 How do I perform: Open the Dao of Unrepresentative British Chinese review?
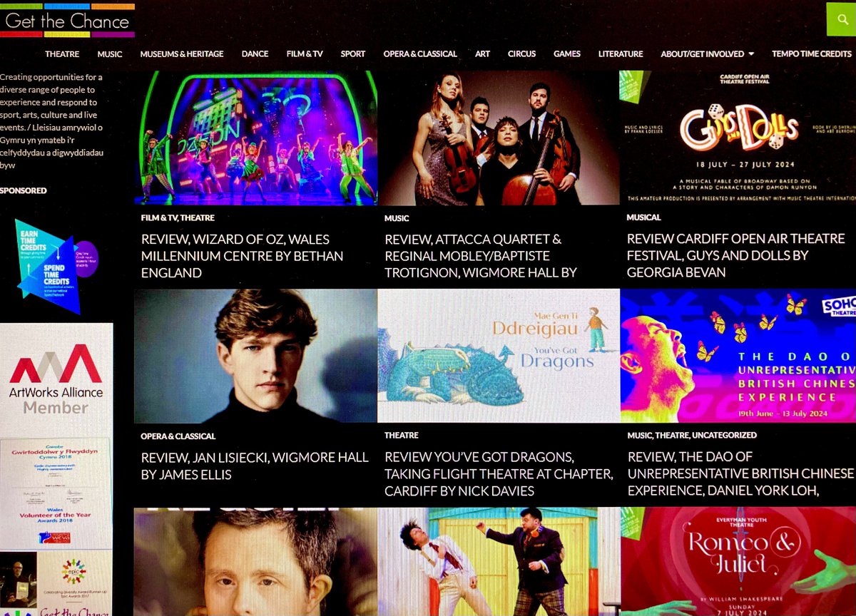(x=740, y=473)
